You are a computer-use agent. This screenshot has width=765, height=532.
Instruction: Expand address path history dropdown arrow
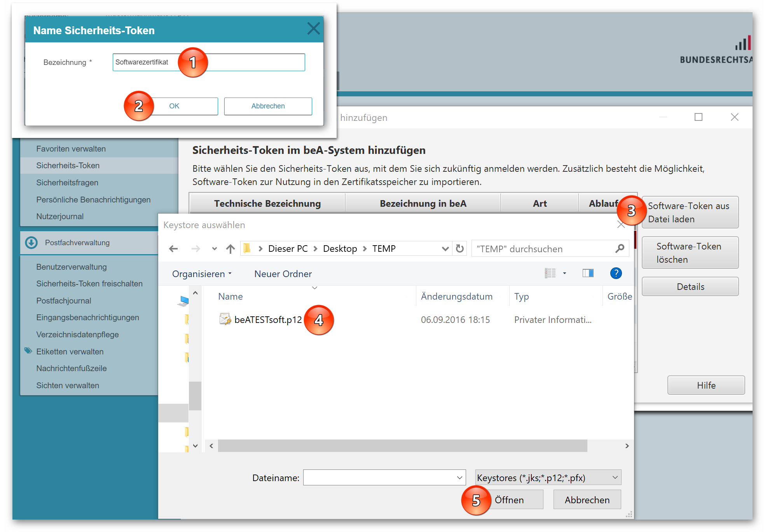(x=445, y=249)
